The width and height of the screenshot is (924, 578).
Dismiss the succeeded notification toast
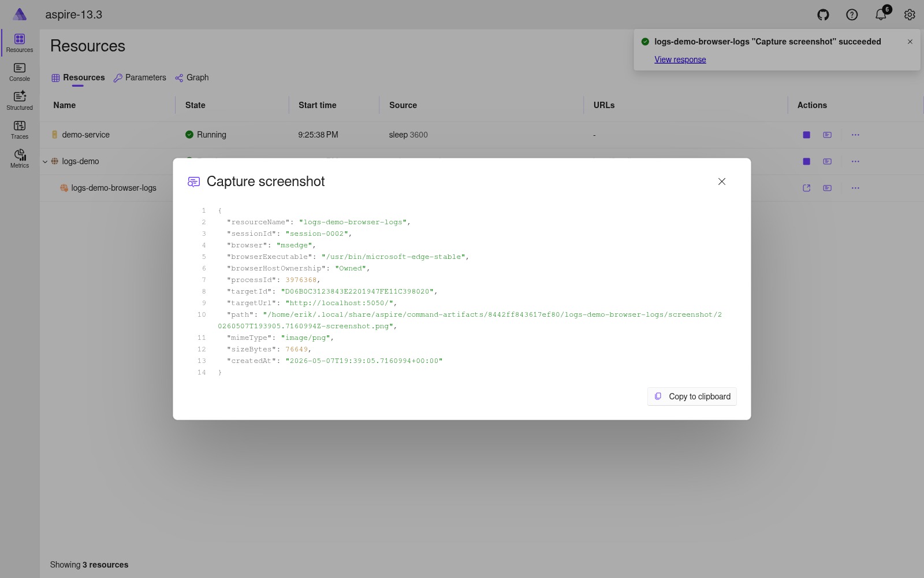[x=910, y=42]
